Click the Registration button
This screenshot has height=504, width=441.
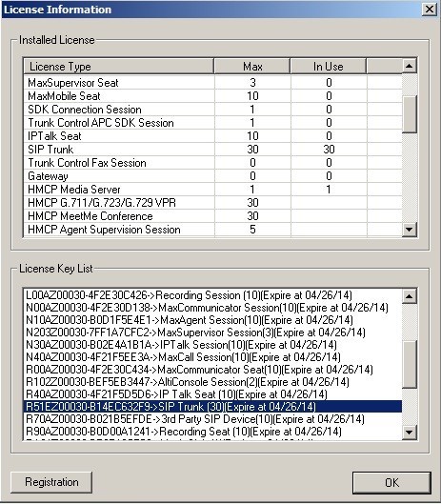click(x=51, y=482)
